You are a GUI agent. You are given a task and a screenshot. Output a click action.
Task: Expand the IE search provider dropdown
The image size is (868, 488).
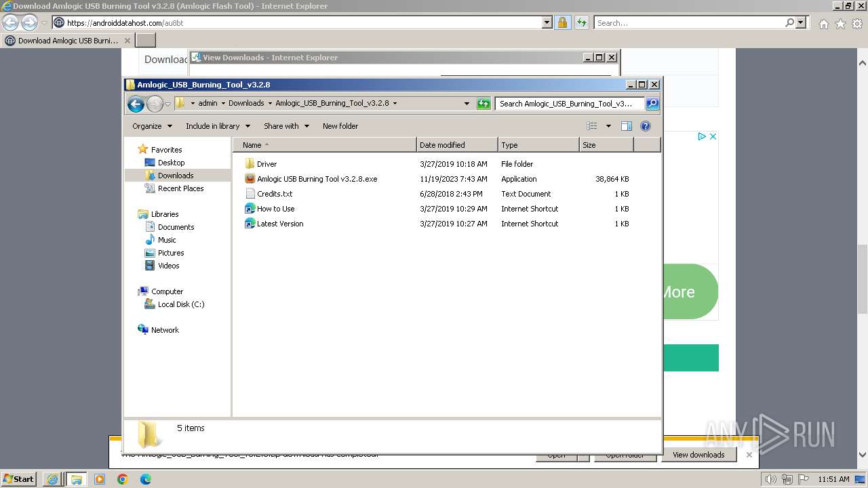[801, 23]
